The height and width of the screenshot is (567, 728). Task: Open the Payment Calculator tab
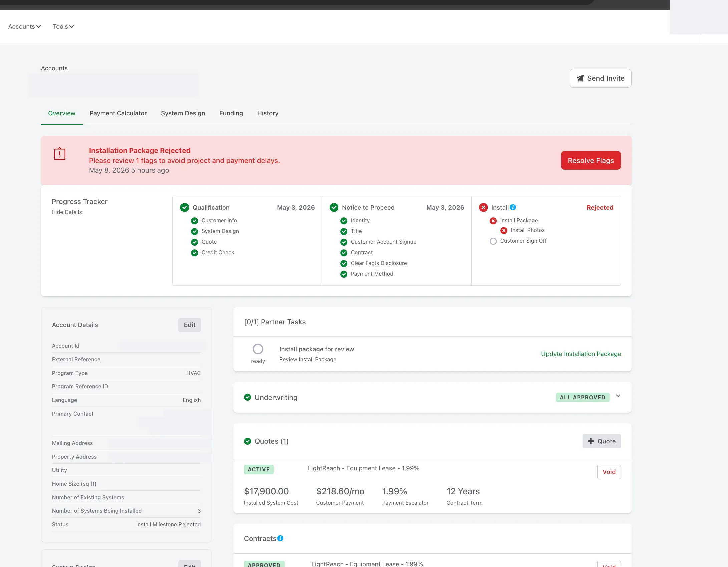pyautogui.click(x=118, y=113)
